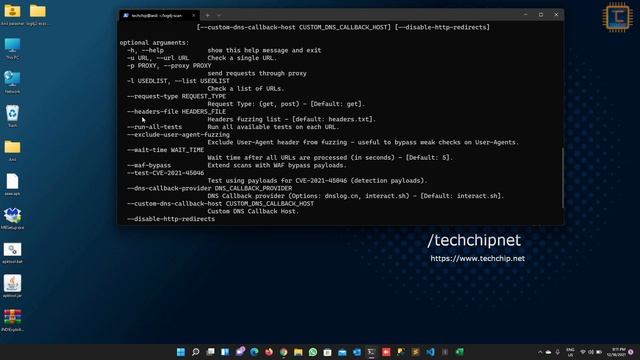Open taskbar Search

click(x=196, y=352)
